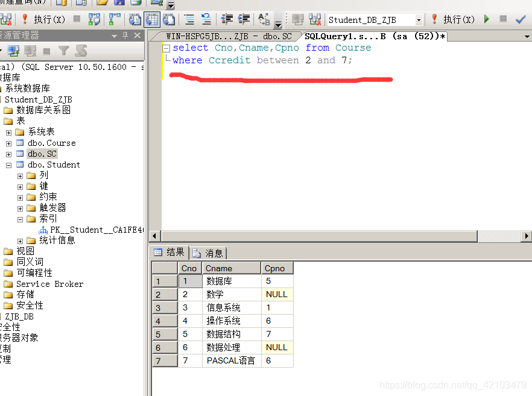Start debugging with the green play icon
532x396 pixels.
pyautogui.click(x=487, y=19)
